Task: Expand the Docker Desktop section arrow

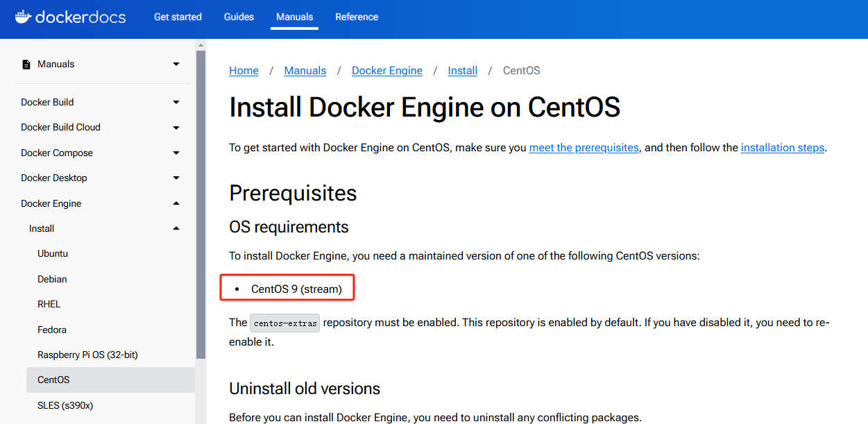Action: pyautogui.click(x=176, y=178)
